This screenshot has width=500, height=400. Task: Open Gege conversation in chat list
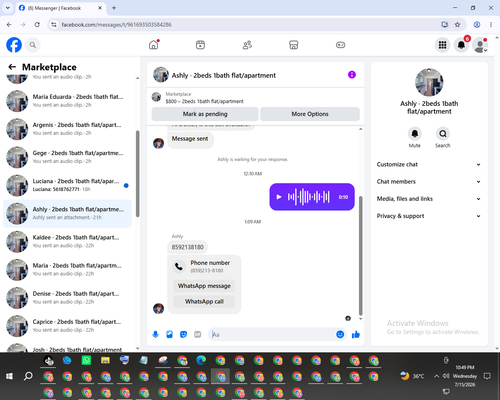tap(67, 157)
